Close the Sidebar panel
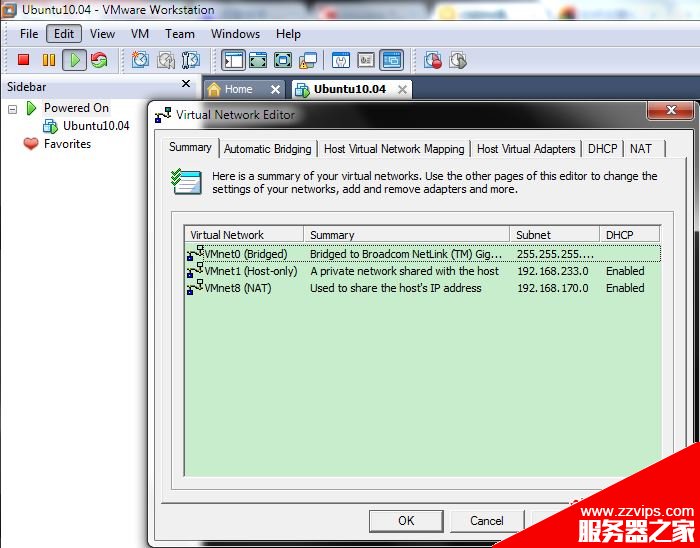 tap(186, 84)
